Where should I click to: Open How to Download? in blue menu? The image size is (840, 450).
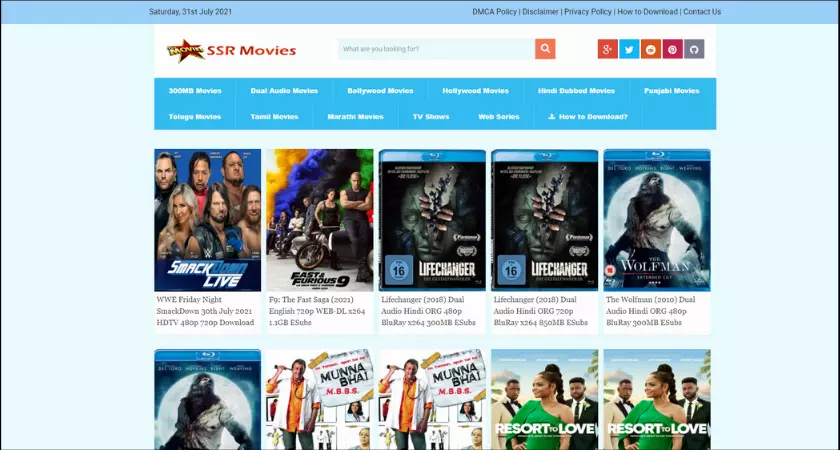[588, 116]
